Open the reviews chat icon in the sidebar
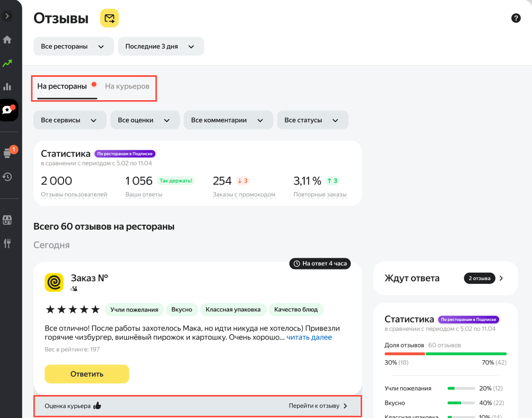Viewport: 532px width, 418px height. 8,110
